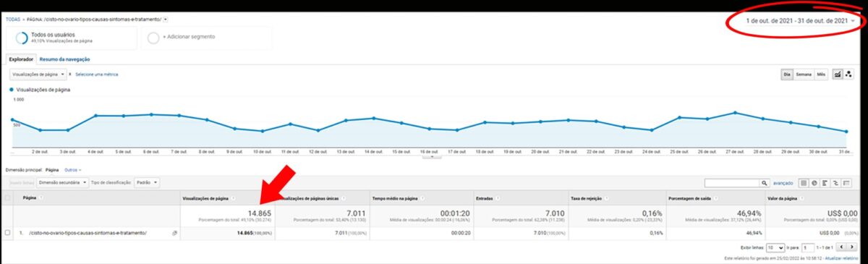Click the Visualizações de página chart legend
Screen dimensions: 868x264
pyautogui.click(x=39, y=89)
